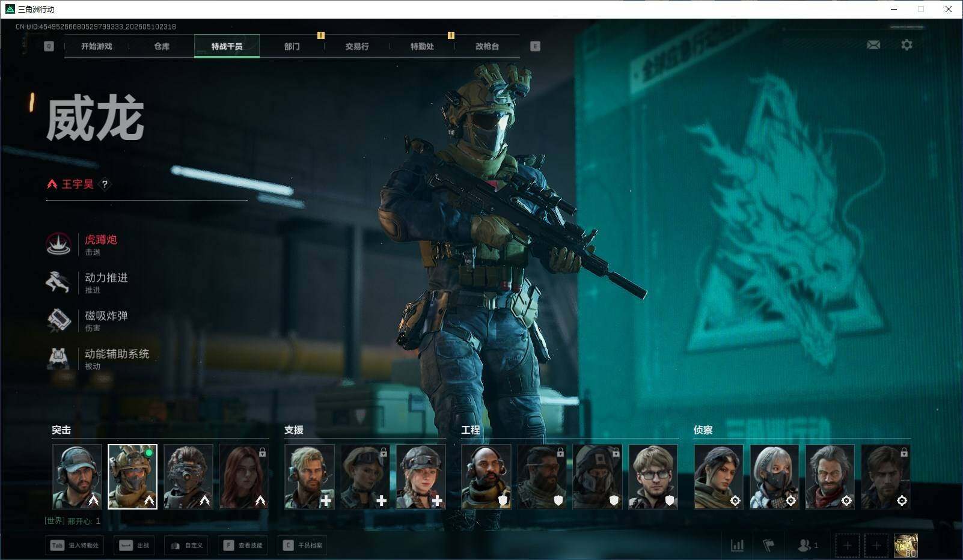The image size is (963, 560).
Task: Click the operator name 王宇昊
Action: click(78, 184)
